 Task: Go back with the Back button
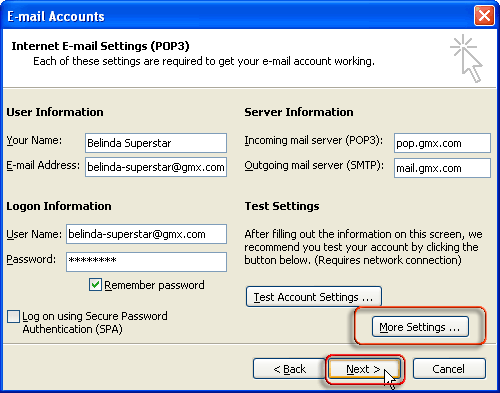[x=289, y=369]
